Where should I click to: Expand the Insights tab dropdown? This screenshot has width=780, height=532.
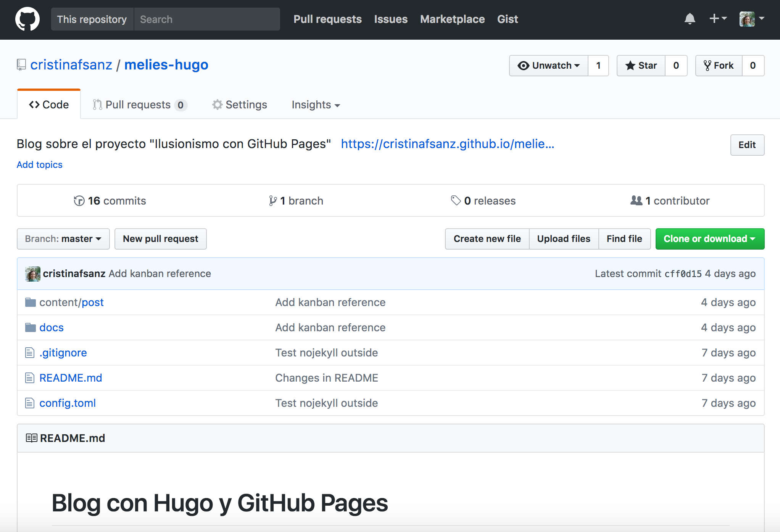(x=316, y=105)
